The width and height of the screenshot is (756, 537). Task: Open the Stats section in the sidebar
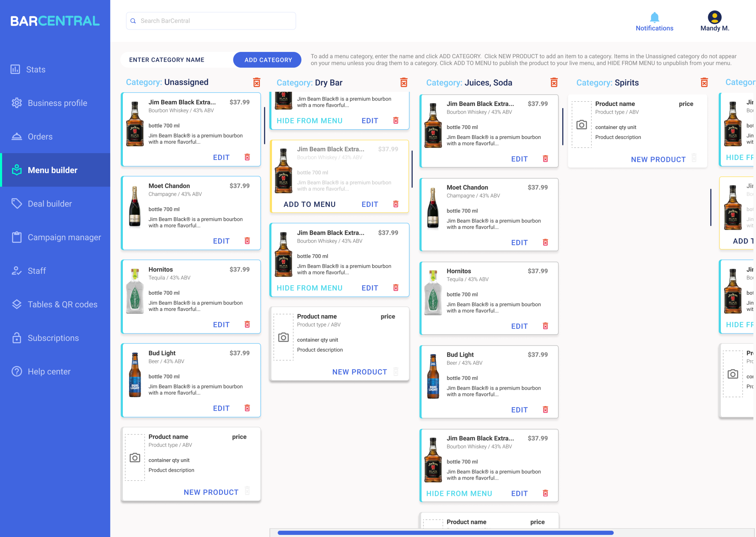click(35, 69)
